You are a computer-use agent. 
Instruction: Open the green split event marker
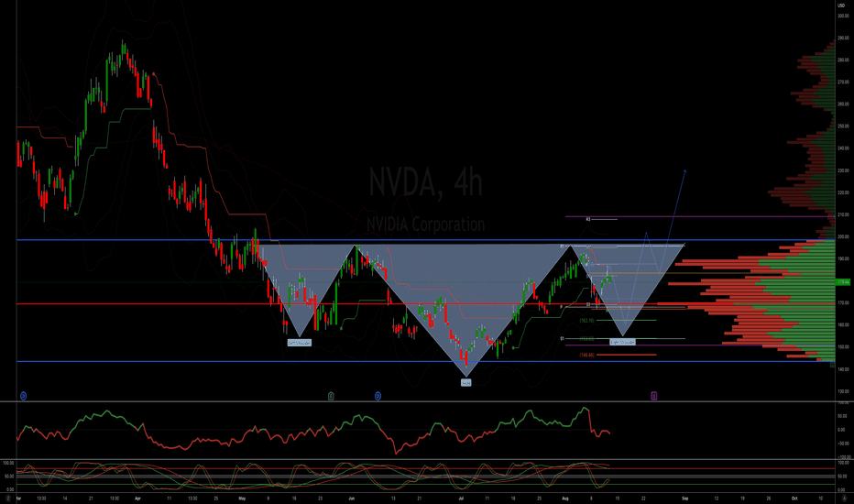point(331,396)
